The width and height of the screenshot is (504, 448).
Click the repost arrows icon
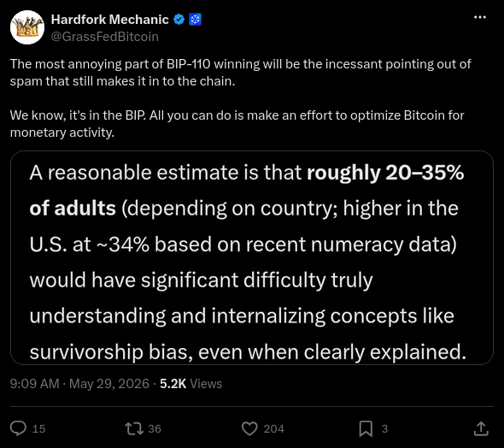pyautogui.click(x=134, y=428)
